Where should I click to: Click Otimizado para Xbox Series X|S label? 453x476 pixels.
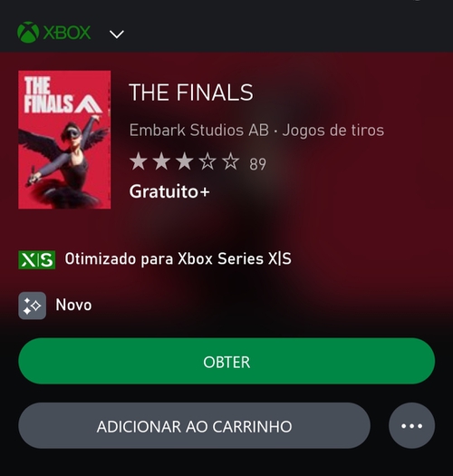click(x=178, y=259)
